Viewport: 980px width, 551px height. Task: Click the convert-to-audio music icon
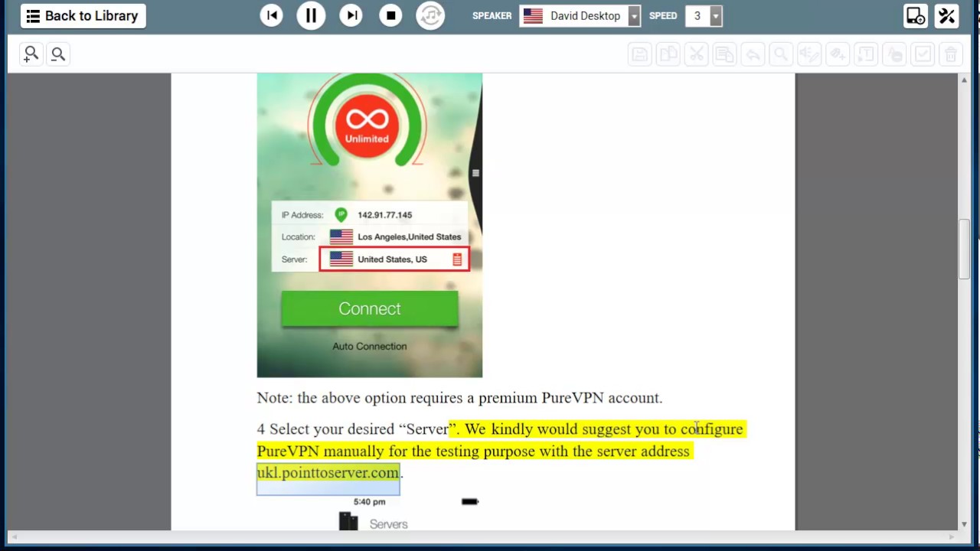[430, 16]
